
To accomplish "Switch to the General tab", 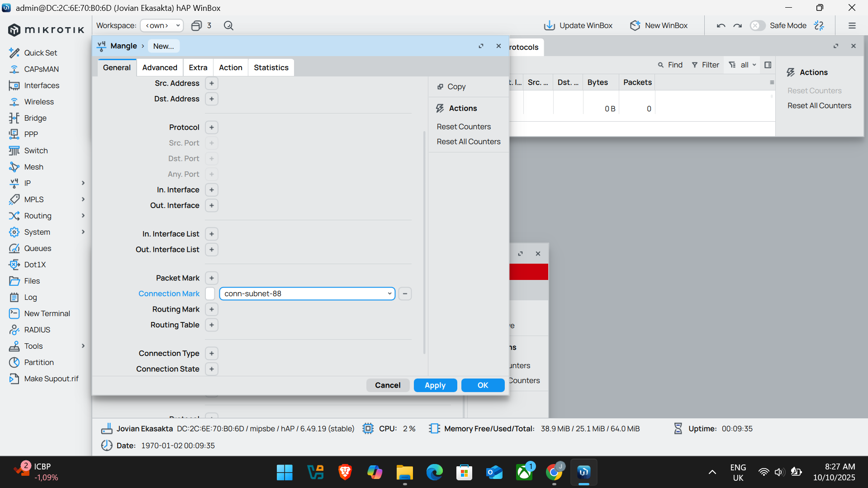I will [117, 67].
